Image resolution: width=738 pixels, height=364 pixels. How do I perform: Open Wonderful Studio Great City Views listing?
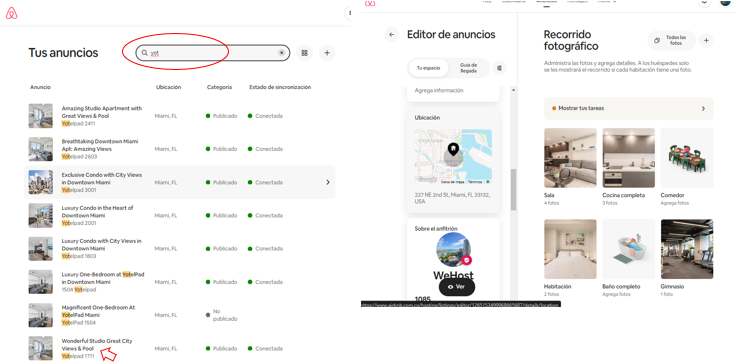97,345
